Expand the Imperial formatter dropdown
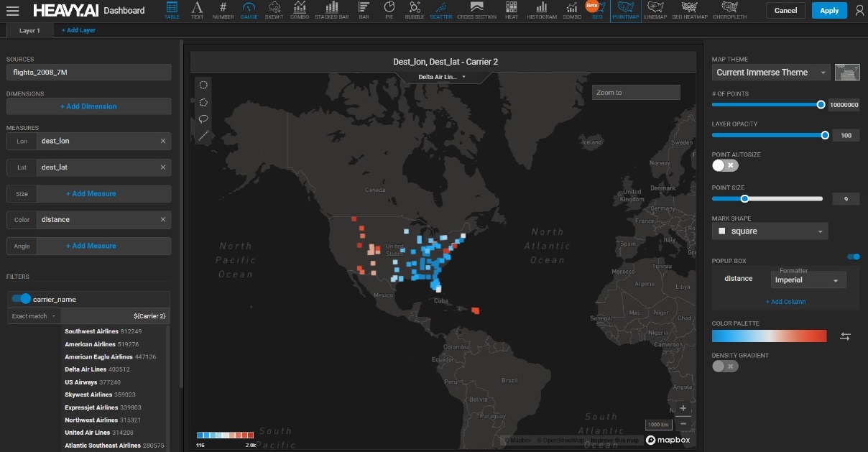This screenshot has height=452, width=868. pos(808,280)
